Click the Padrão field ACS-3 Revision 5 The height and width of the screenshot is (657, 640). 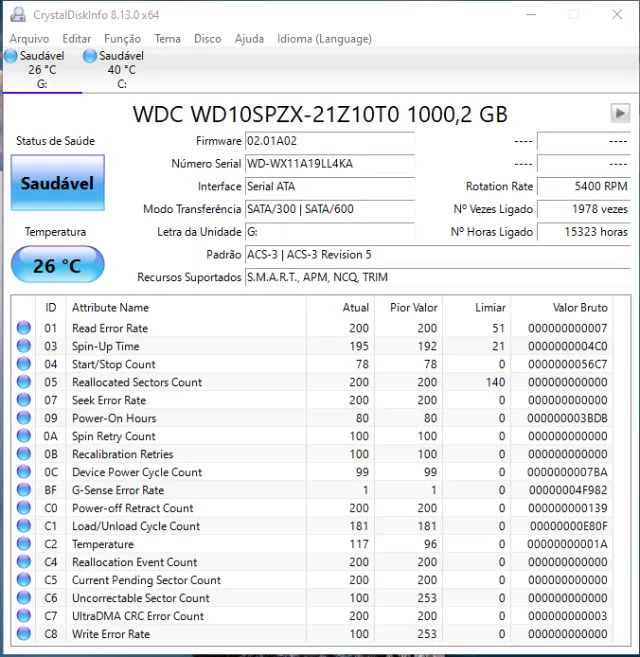[x=438, y=254]
